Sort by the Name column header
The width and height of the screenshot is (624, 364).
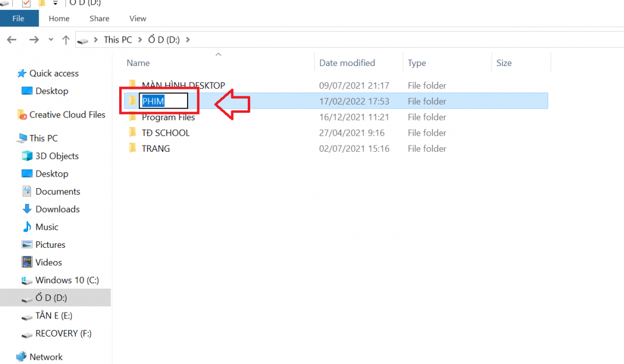tap(138, 63)
